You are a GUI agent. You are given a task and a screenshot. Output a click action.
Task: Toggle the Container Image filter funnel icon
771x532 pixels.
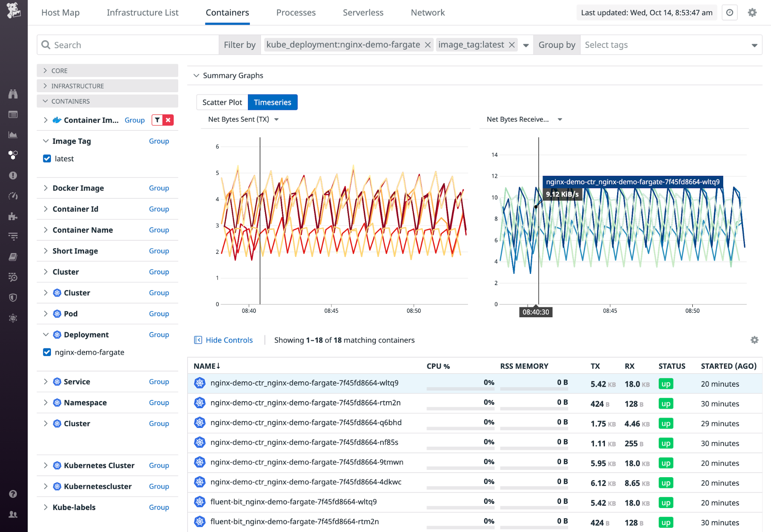157,120
